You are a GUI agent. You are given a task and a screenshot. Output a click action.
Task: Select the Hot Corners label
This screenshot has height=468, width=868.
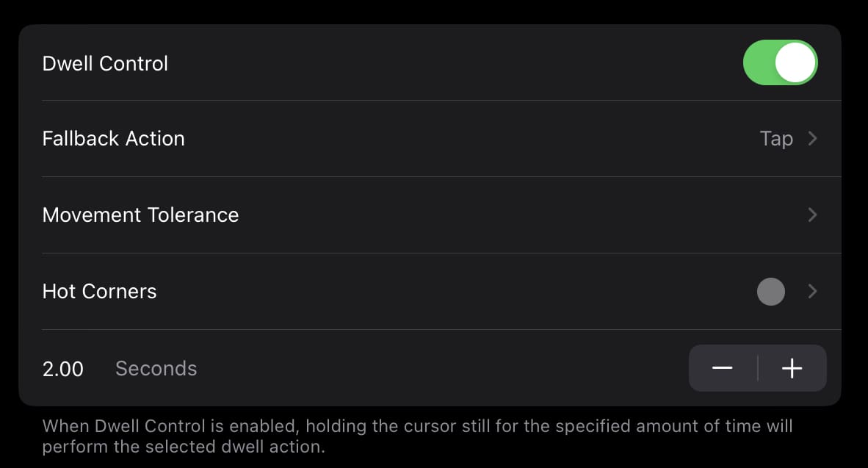coord(100,292)
